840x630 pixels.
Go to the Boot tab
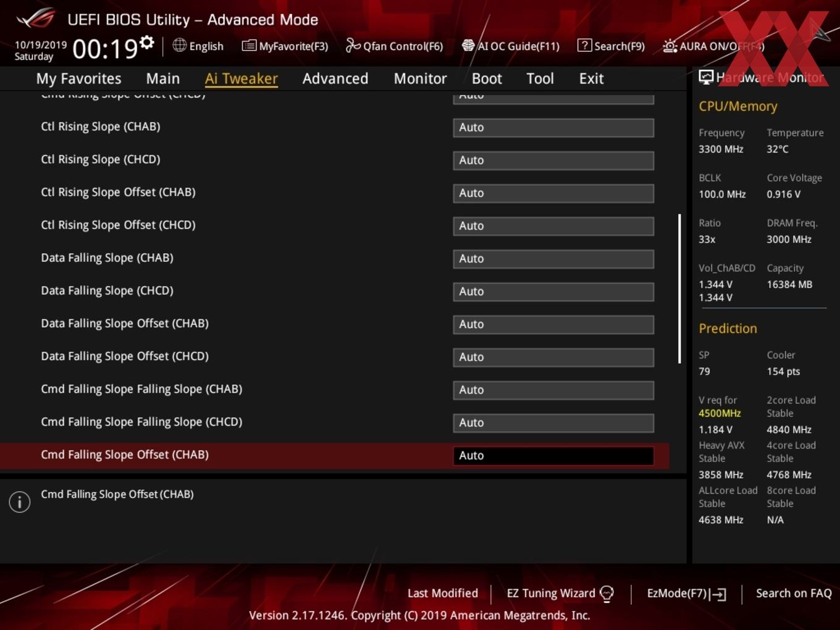tap(487, 78)
